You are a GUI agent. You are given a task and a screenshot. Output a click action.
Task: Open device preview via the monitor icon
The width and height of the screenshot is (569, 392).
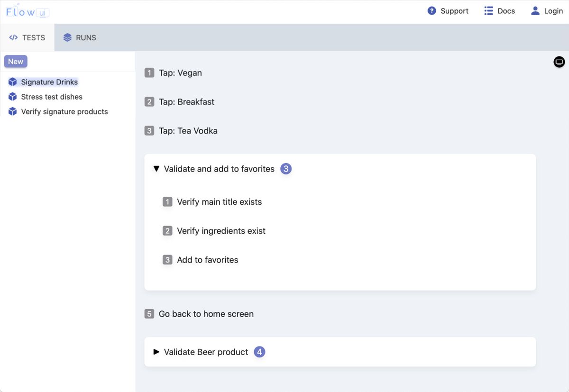pos(559,62)
